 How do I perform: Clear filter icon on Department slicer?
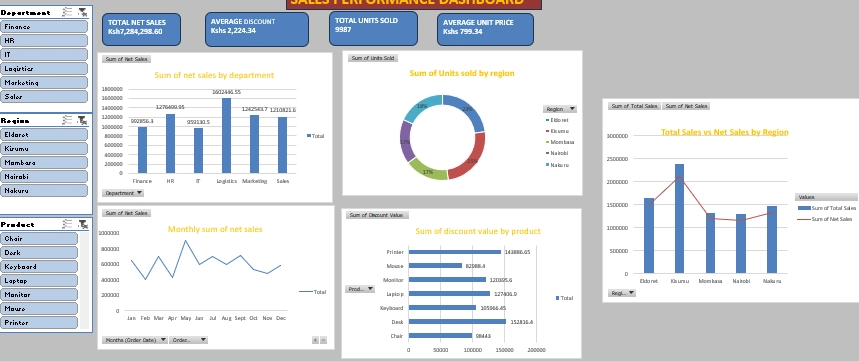[82, 12]
